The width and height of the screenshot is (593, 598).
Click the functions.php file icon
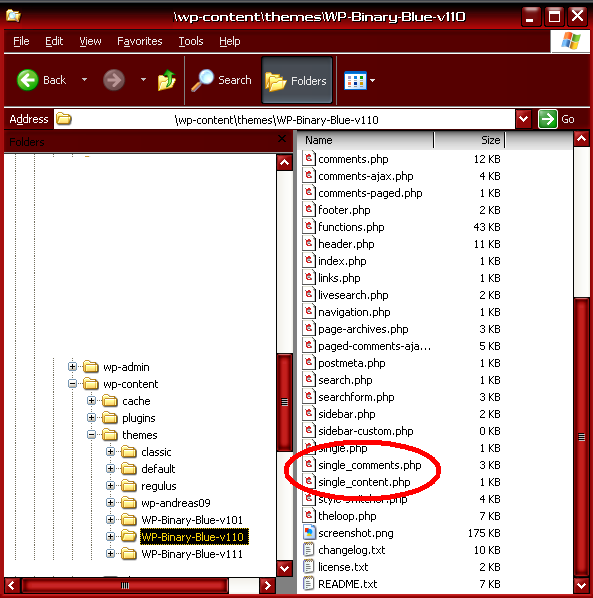pos(309,226)
